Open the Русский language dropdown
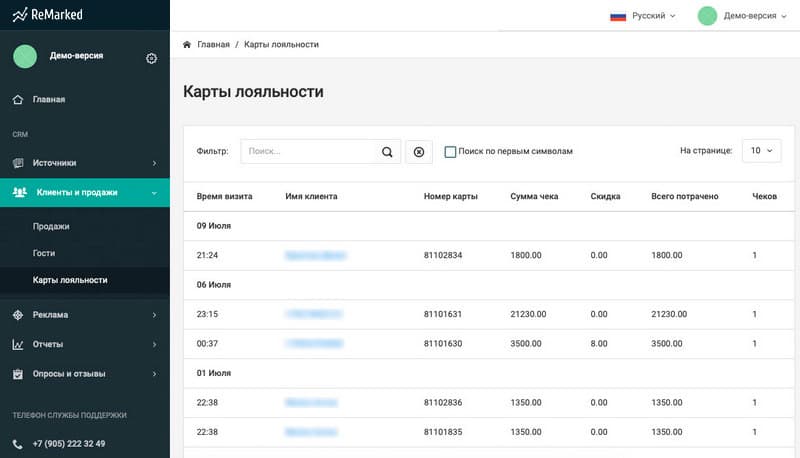The width and height of the screenshot is (800, 458). (x=654, y=16)
